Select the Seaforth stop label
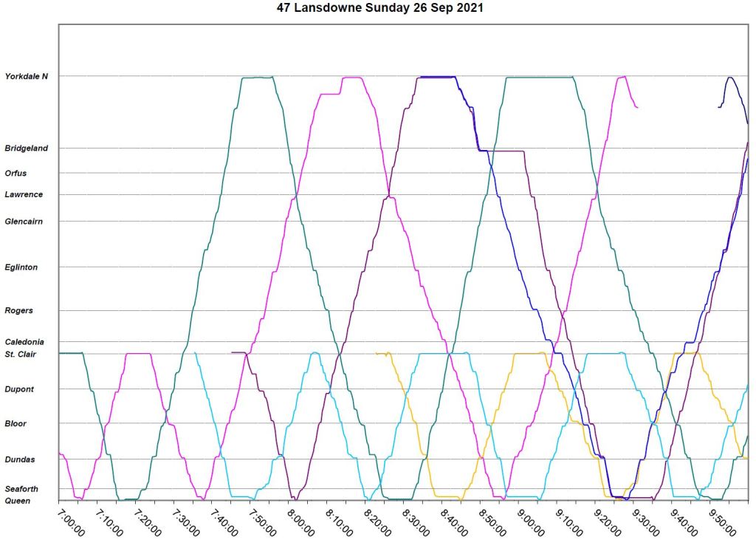The height and width of the screenshot is (540, 756). (x=22, y=489)
